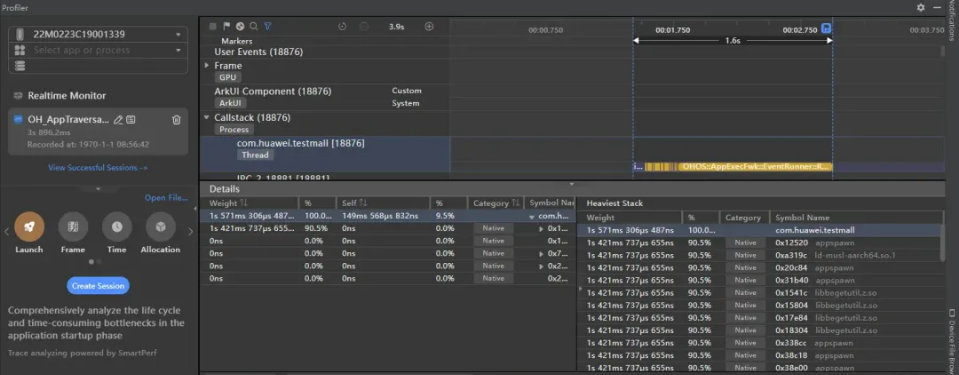The image size is (959, 375).
Task: Collapse session list with the down chevron
Action: [x=98, y=189]
